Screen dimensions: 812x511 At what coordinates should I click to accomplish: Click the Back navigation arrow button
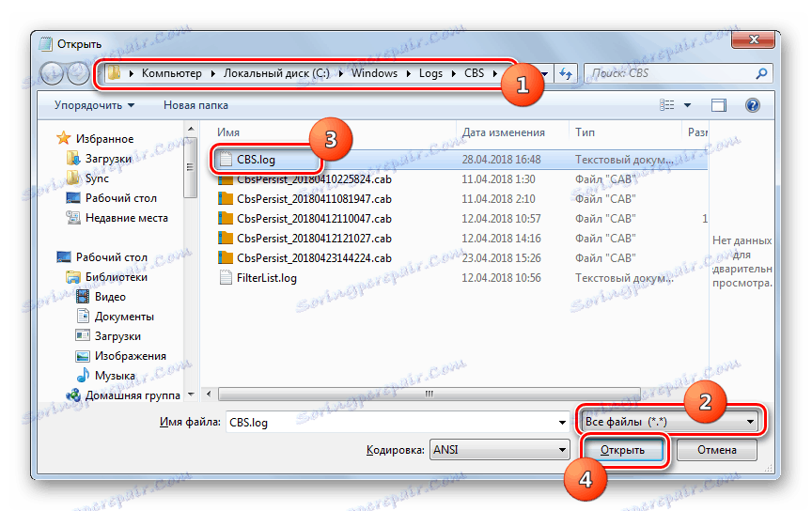[x=52, y=73]
